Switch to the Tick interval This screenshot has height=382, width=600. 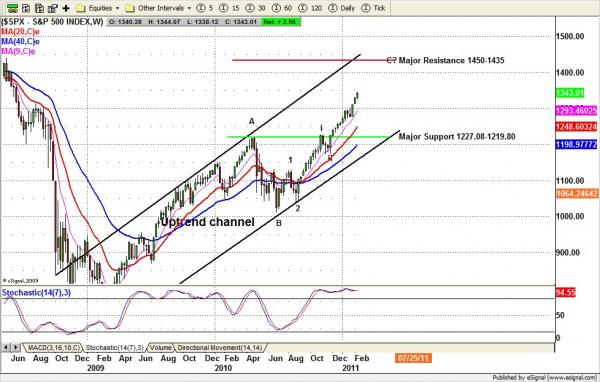[x=373, y=8]
